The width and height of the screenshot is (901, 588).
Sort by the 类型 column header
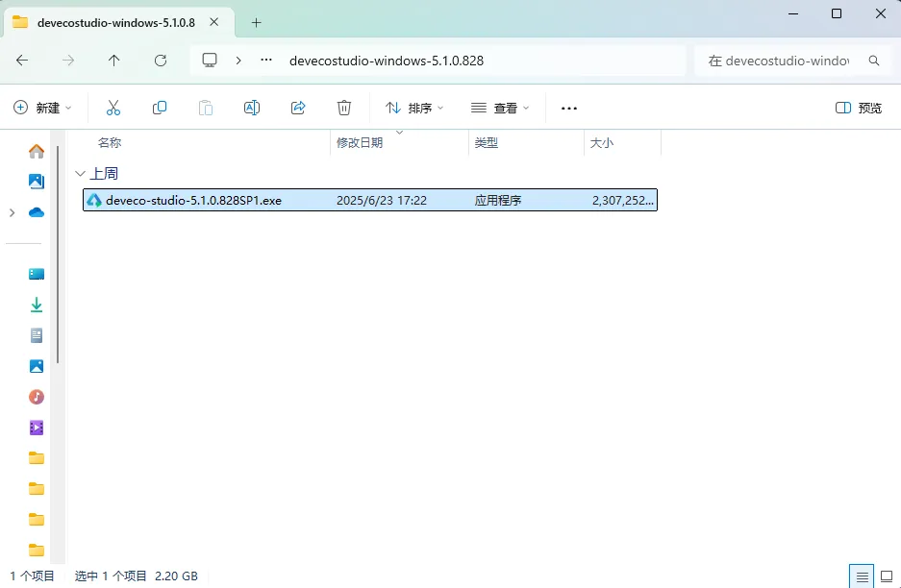pyautogui.click(x=487, y=142)
